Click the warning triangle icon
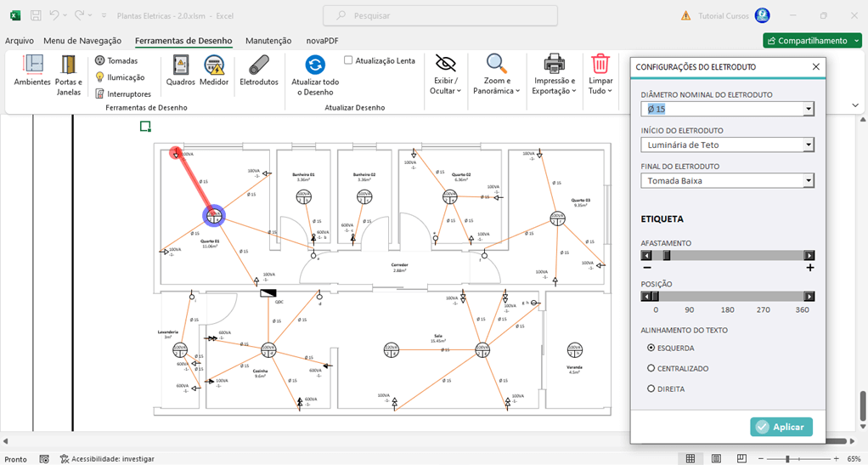Image resolution: width=868 pixels, height=465 pixels. [x=686, y=15]
